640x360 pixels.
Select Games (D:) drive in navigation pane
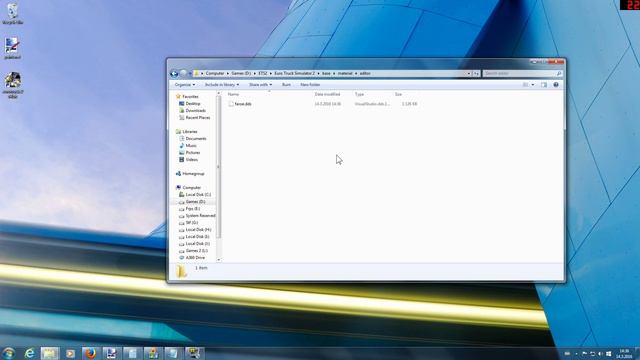point(195,202)
